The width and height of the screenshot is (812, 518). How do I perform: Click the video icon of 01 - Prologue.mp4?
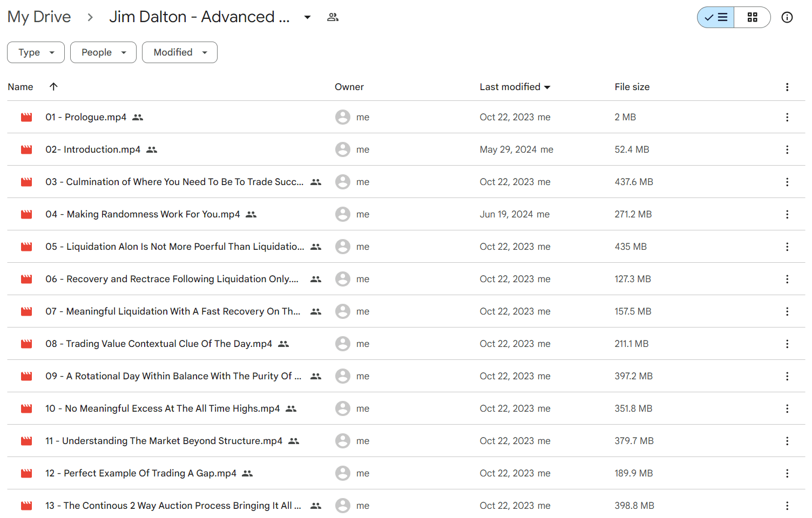click(x=26, y=117)
